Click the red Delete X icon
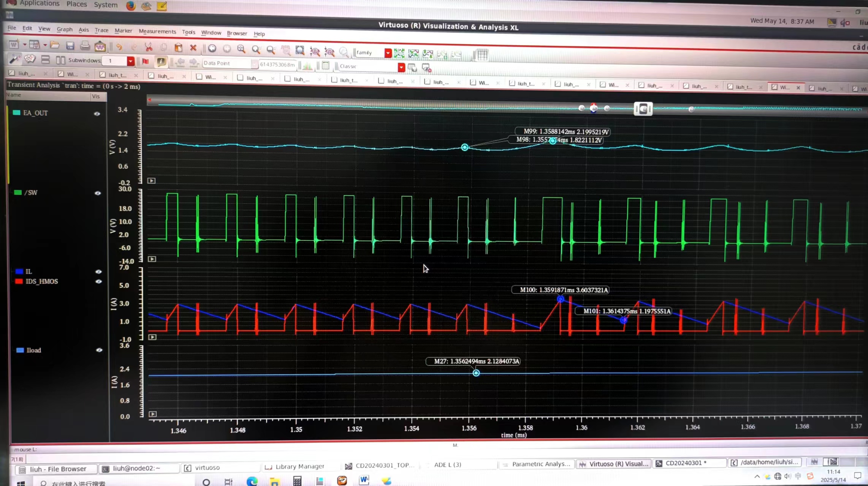This screenshot has width=868, height=486. coord(193,48)
